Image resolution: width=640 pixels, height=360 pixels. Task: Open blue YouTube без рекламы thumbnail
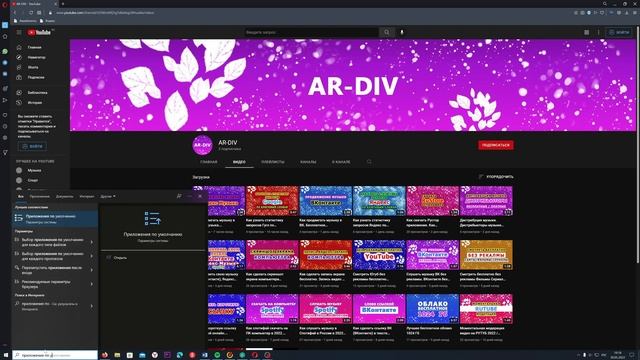click(379, 255)
